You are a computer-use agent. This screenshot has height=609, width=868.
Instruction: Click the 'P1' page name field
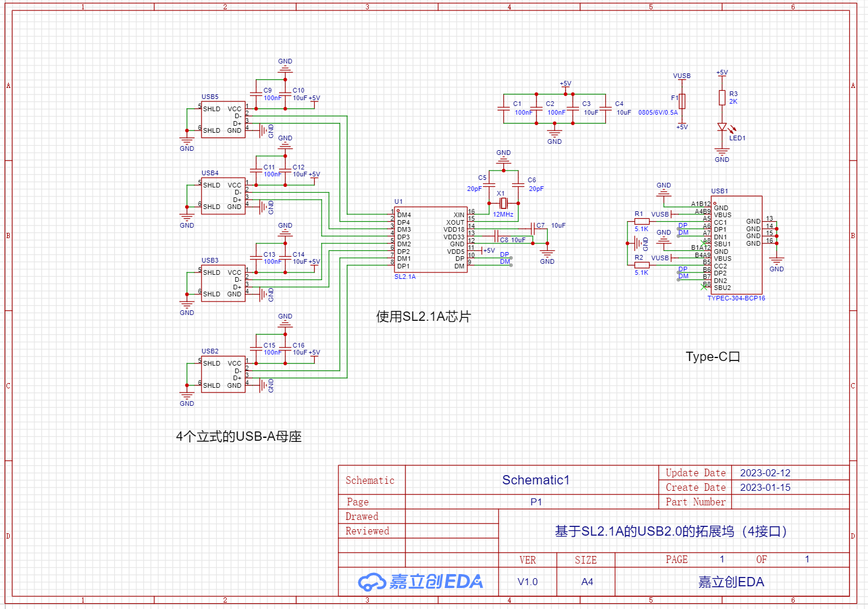536,502
